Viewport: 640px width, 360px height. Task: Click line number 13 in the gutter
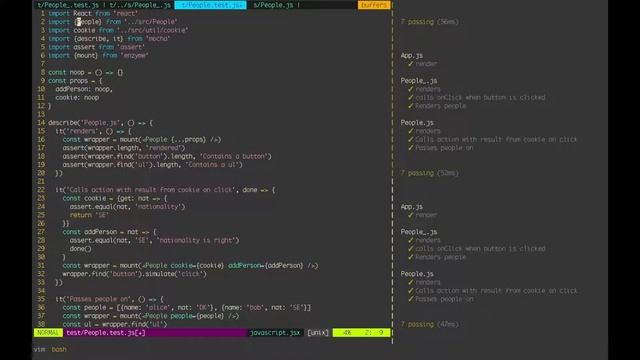41,114
